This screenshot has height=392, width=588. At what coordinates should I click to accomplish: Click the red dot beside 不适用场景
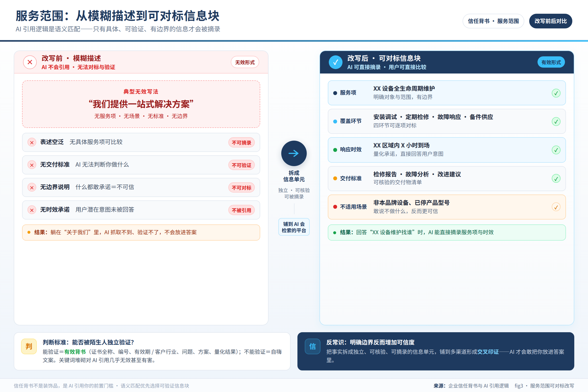[x=335, y=207]
